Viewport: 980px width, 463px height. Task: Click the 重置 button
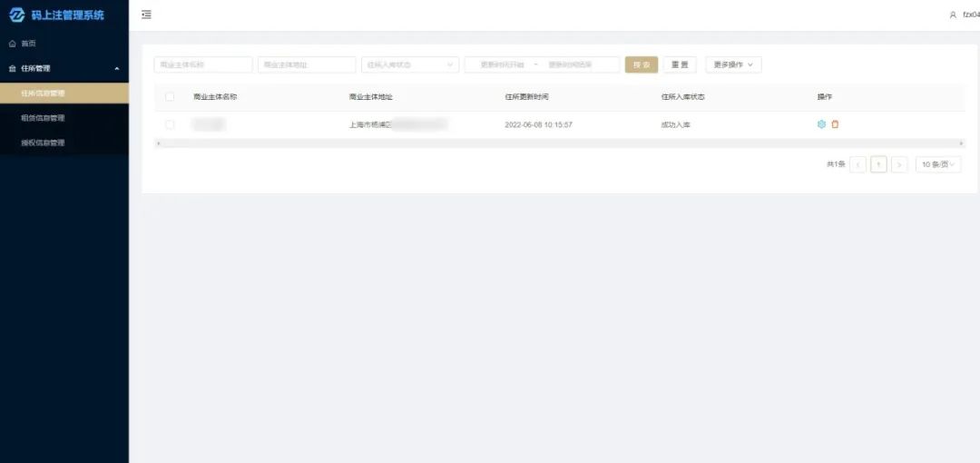tap(680, 65)
